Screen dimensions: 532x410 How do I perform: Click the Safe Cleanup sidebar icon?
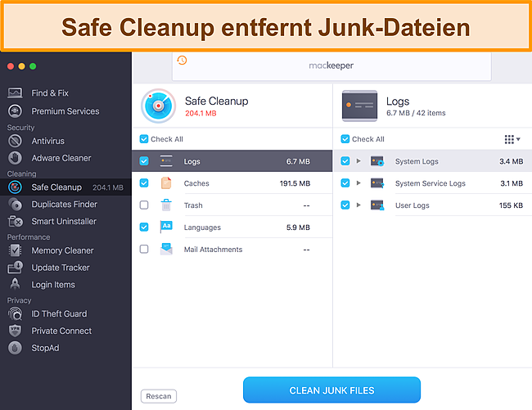15,187
